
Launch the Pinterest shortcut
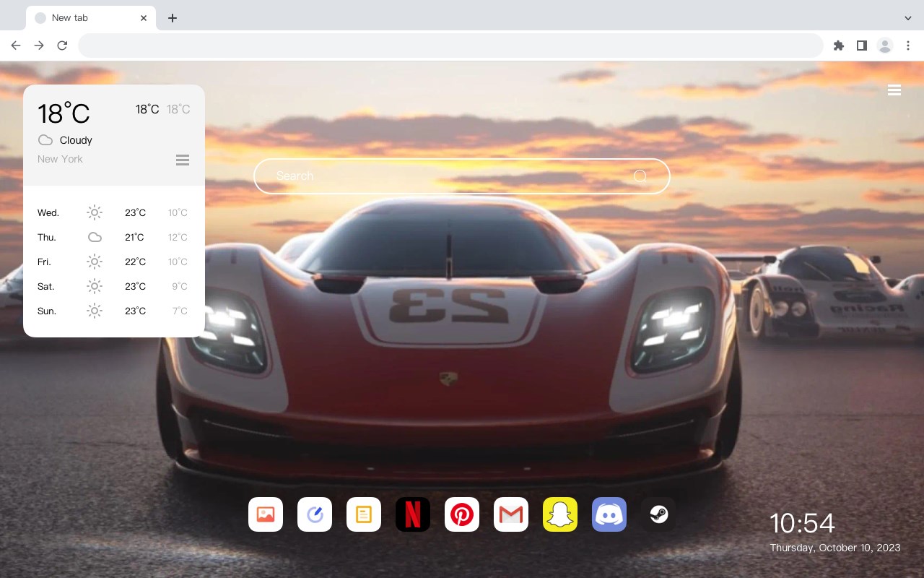tap(462, 514)
